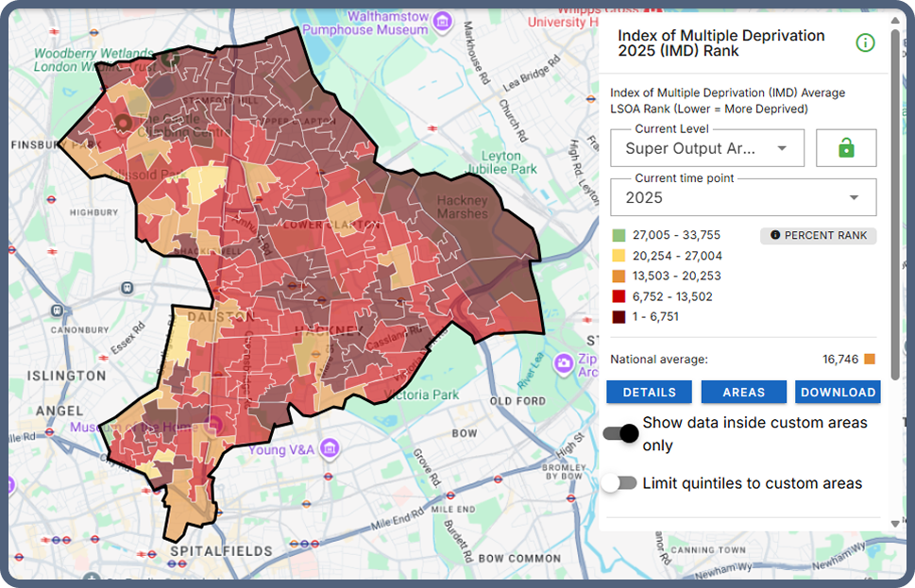Click the Walthamstow Pumphouse Museum pin

click(x=441, y=19)
